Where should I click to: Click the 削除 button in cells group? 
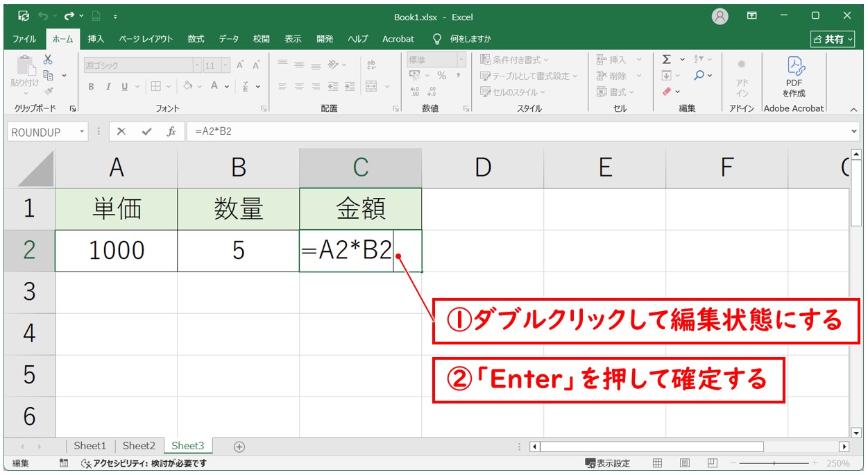[x=618, y=76]
